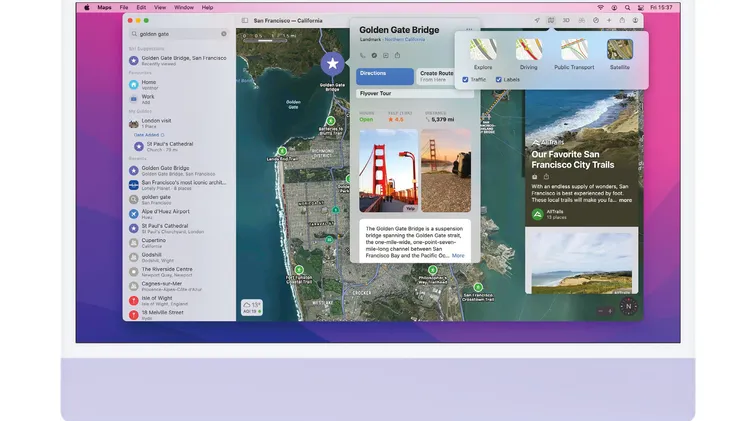Start the Flyover Tour

pyautogui.click(x=415, y=93)
